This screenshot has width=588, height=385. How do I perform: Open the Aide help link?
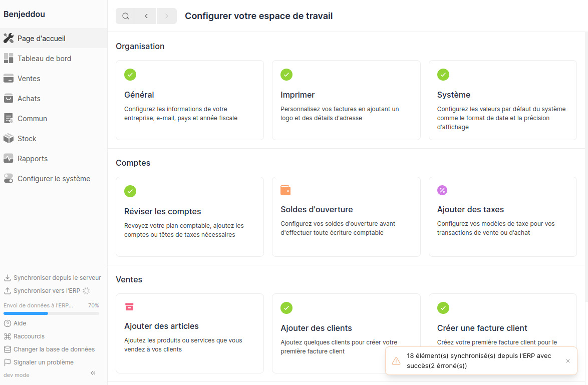point(20,323)
